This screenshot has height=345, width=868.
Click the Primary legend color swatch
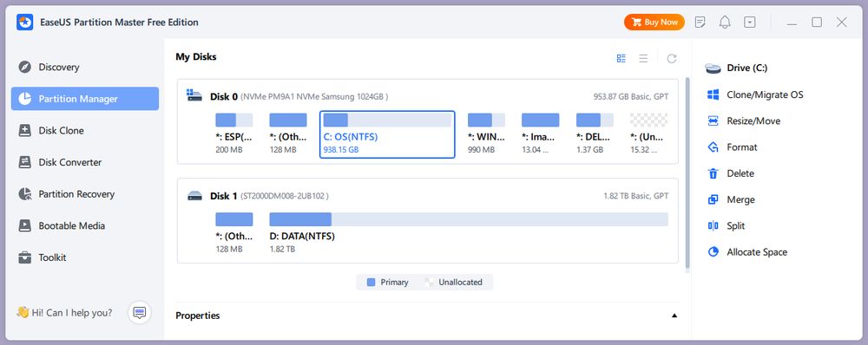[x=371, y=282]
